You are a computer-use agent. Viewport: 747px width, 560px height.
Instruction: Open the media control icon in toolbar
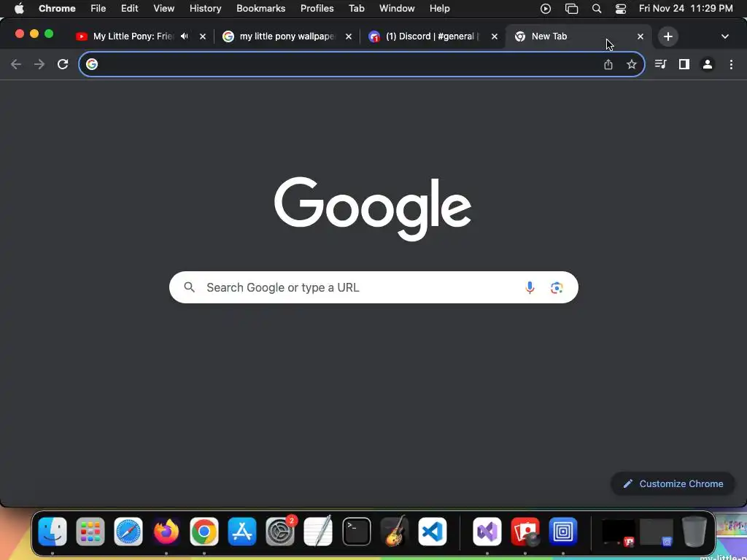point(660,64)
